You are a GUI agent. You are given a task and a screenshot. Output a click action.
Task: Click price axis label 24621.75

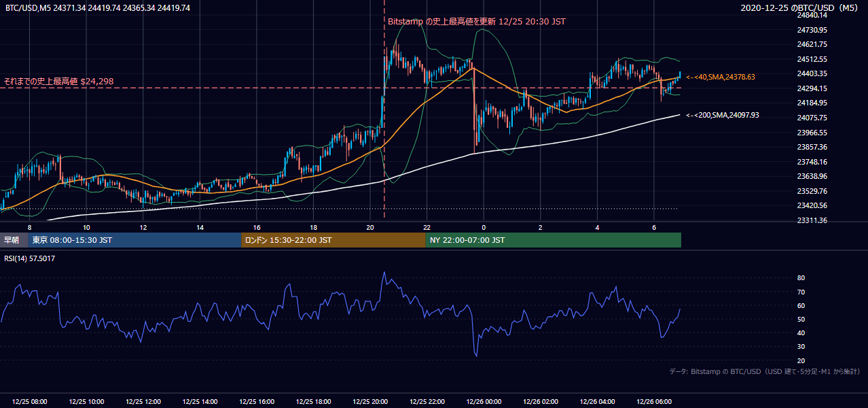(812, 44)
